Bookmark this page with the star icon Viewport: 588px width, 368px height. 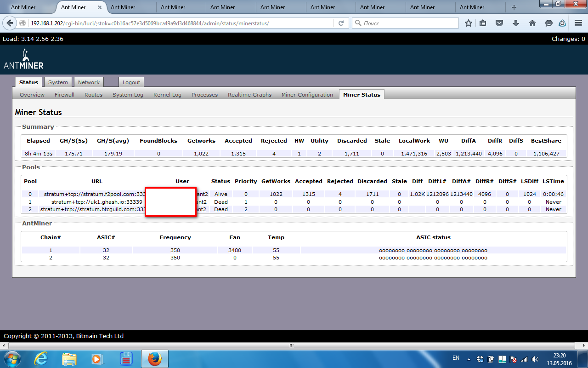coord(469,23)
